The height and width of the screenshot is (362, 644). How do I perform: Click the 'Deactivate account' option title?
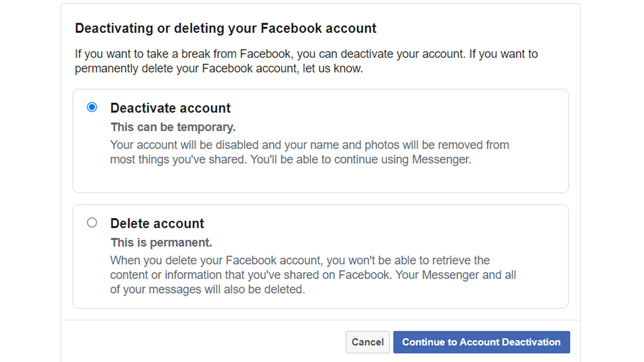click(x=170, y=108)
